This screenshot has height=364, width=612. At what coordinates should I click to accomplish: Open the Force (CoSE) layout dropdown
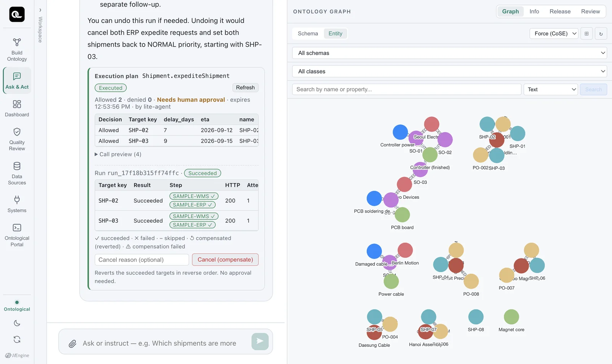click(x=554, y=34)
